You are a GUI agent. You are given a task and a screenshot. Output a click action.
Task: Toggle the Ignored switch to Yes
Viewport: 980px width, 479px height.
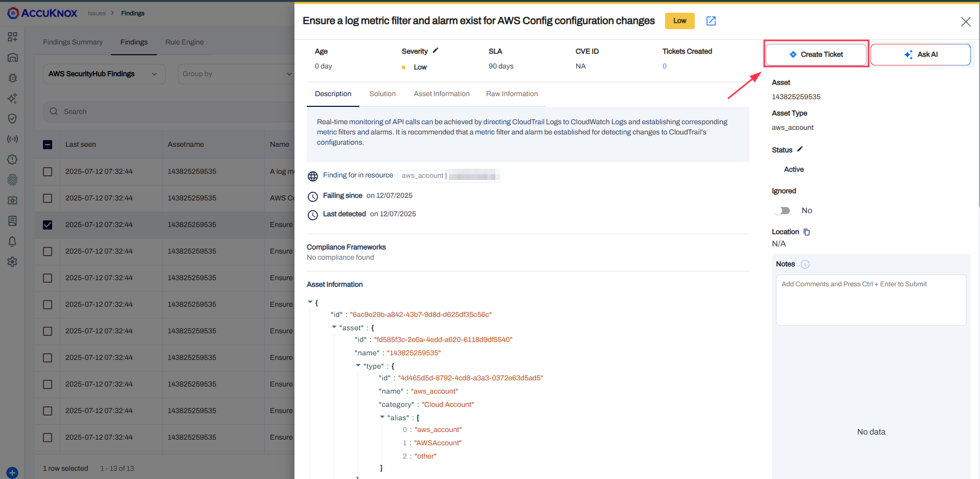(x=782, y=210)
